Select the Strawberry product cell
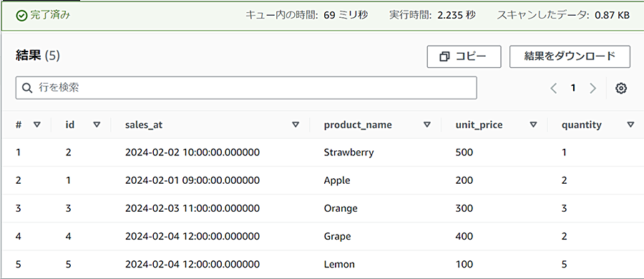 point(348,153)
